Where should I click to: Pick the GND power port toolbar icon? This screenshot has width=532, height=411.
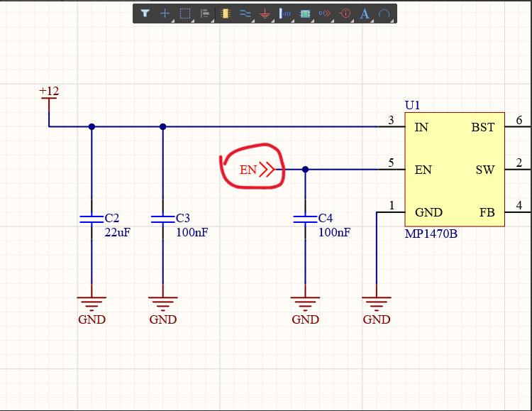coord(265,13)
